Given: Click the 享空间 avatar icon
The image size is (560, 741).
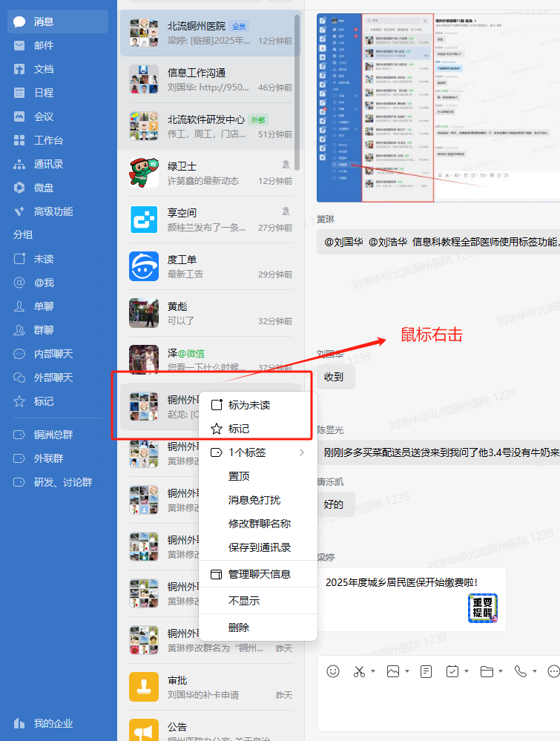Looking at the screenshot, I should click(x=144, y=220).
